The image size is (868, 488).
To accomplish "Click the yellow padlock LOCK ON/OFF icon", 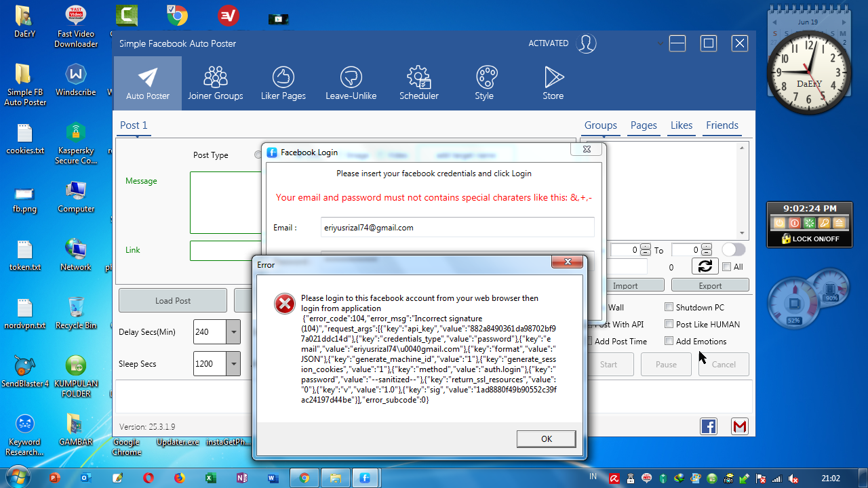I will (x=786, y=239).
